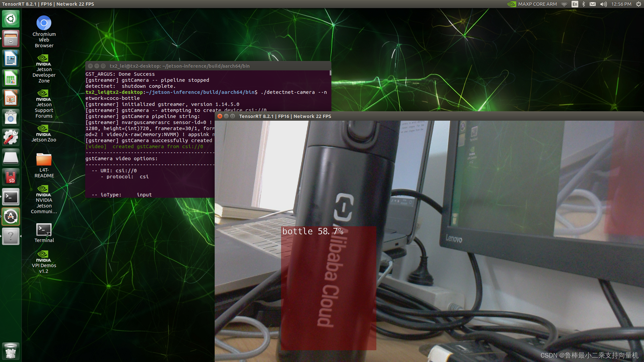Open the MAXP CORE ARM power mode indicator
The image size is (644, 362).
pyautogui.click(x=532, y=4)
